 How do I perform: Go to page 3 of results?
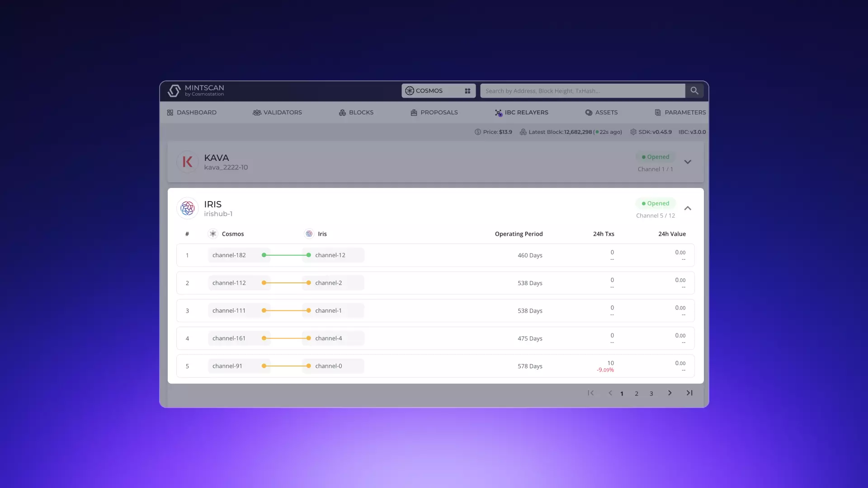[x=651, y=393]
